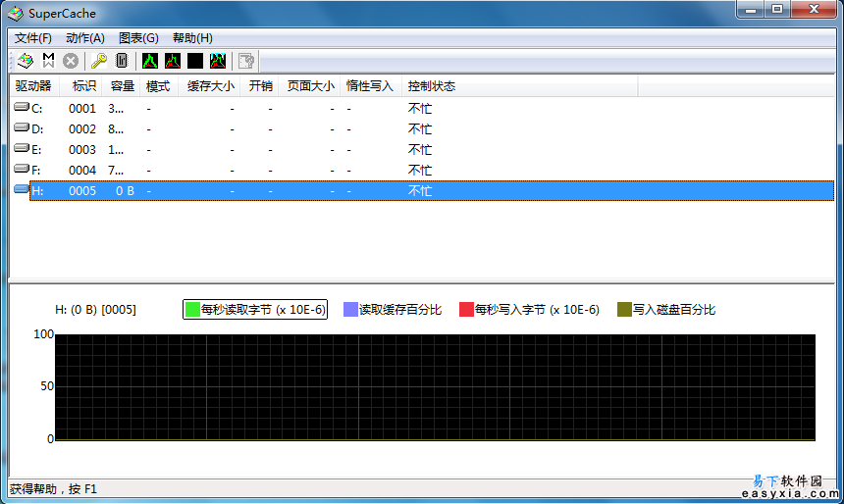
Task: Click the 容量 column header
Action: coord(121,86)
